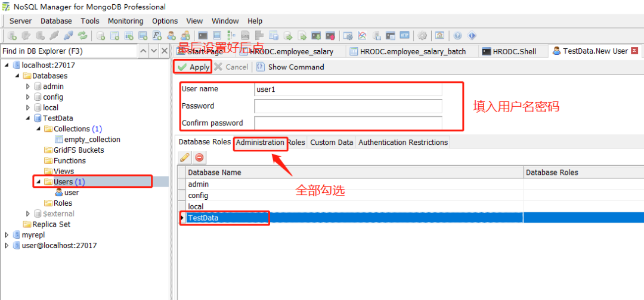Open the Window menu
The width and height of the screenshot is (644, 300).
(x=225, y=21)
